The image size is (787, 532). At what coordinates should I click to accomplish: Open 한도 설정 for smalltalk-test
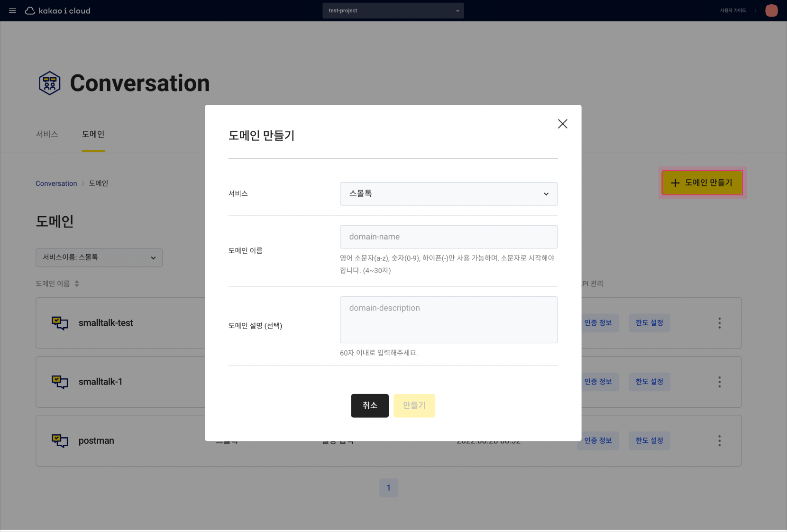(x=650, y=323)
